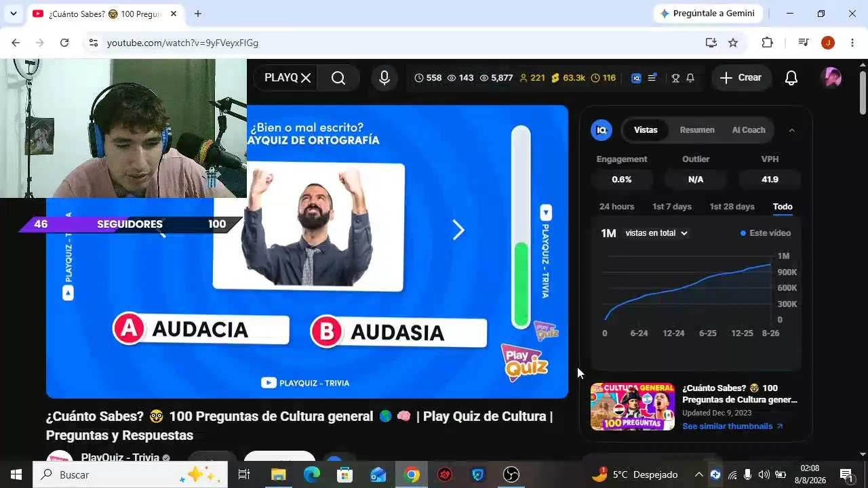868x488 pixels.
Task: Reload the YouTube page
Action: [x=64, y=43]
